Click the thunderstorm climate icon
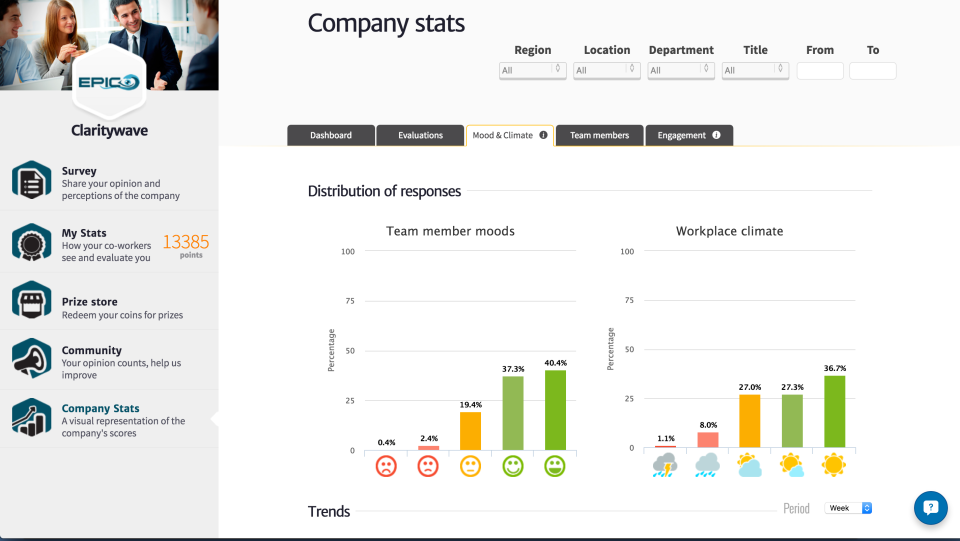The image size is (960, 541). click(x=664, y=465)
